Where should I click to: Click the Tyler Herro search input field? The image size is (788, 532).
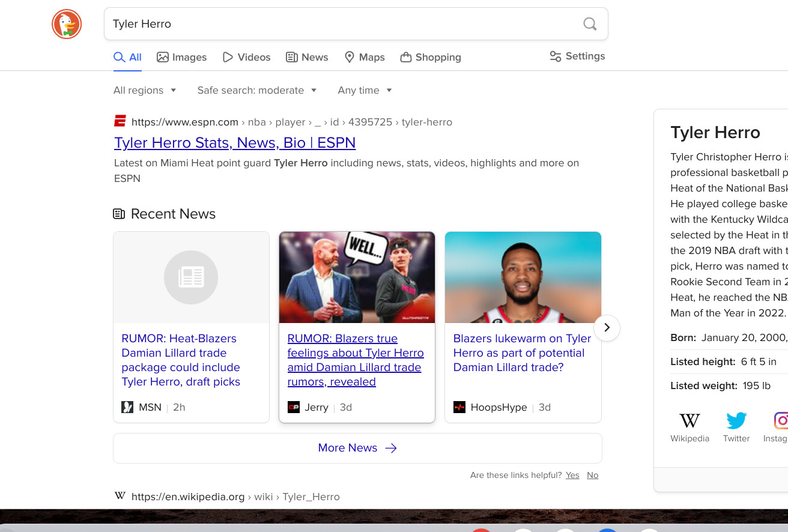tap(342, 24)
